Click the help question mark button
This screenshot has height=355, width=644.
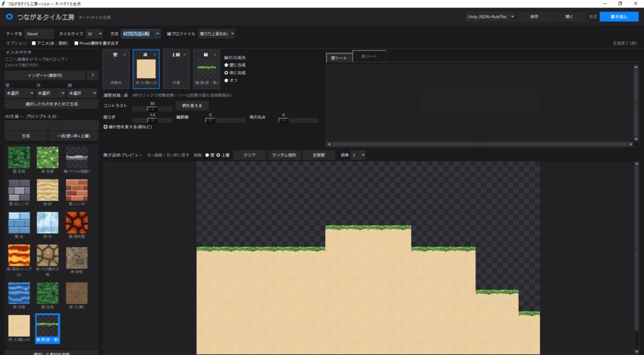pos(92,76)
